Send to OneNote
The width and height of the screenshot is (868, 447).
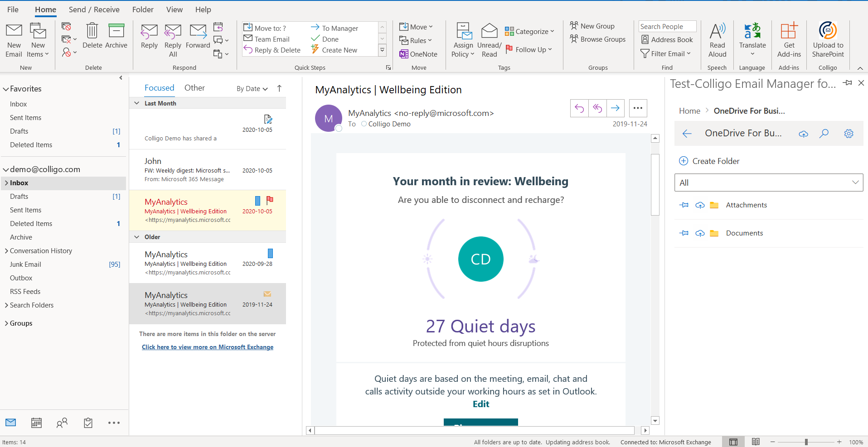[418, 54]
